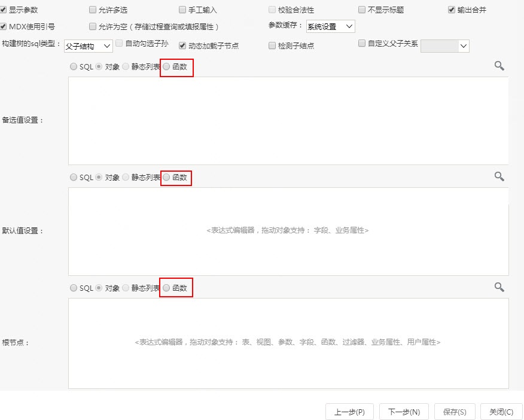The image size is (524, 420).
Task: Toggle the MDX使用引号 checkbox
Action: 4,26
